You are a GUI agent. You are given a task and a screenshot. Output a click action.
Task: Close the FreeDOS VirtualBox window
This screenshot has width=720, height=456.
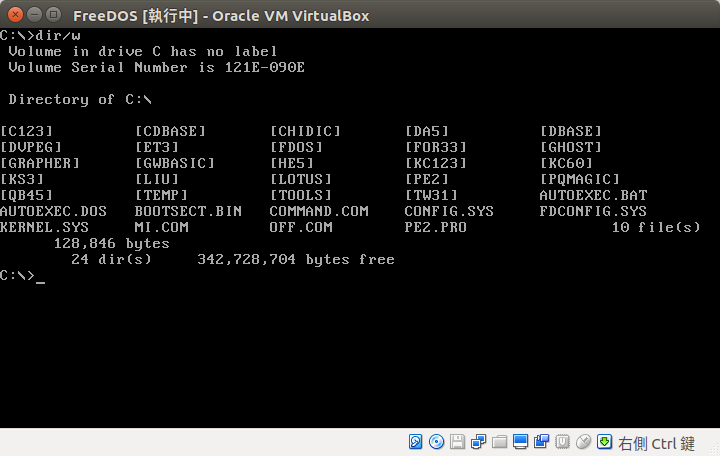pyautogui.click(x=15, y=15)
